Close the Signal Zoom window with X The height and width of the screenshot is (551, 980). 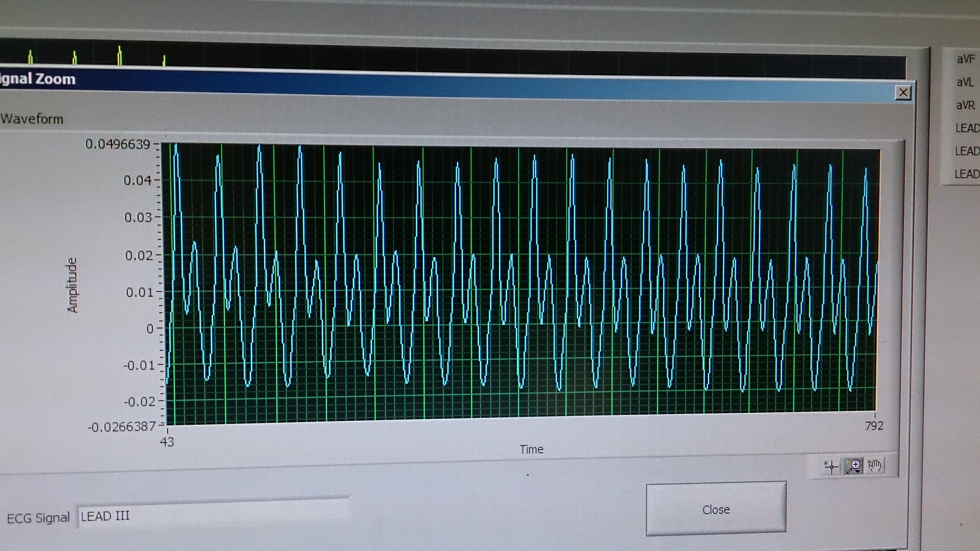click(x=903, y=92)
